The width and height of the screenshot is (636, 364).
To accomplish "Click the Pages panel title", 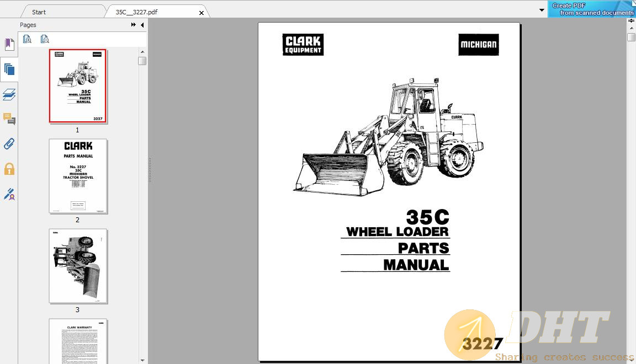I will point(28,25).
